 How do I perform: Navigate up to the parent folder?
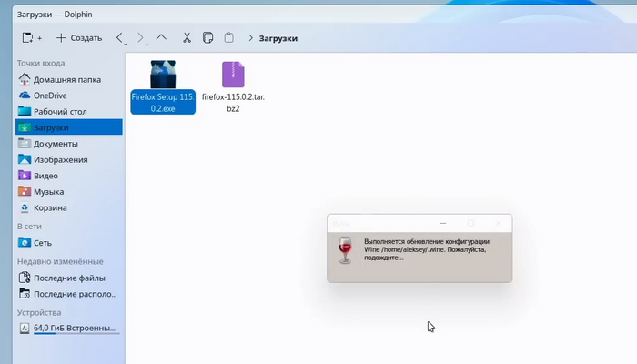tap(161, 38)
